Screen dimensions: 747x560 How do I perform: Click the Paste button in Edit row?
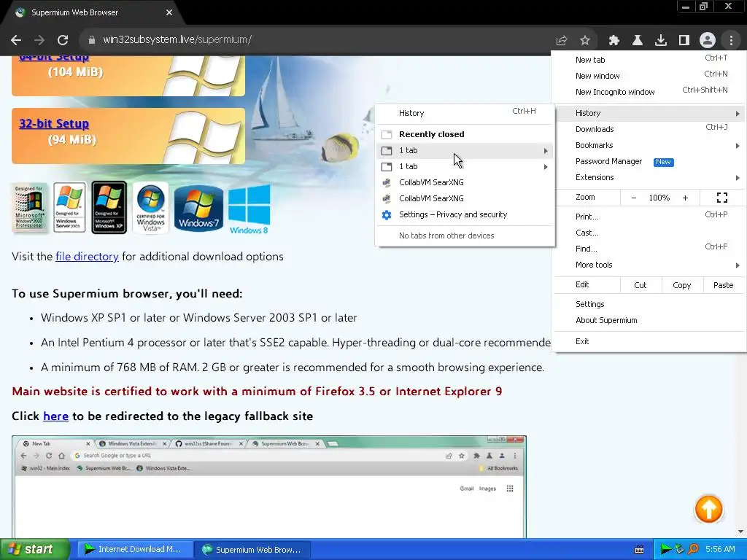(723, 285)
